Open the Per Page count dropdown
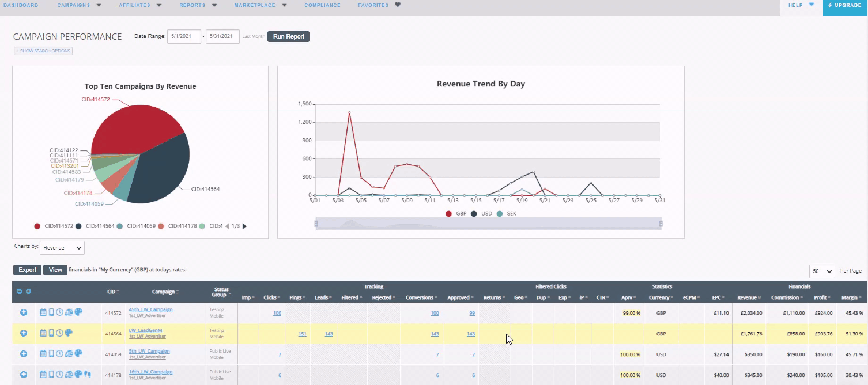868x385 pixels. 822,271
